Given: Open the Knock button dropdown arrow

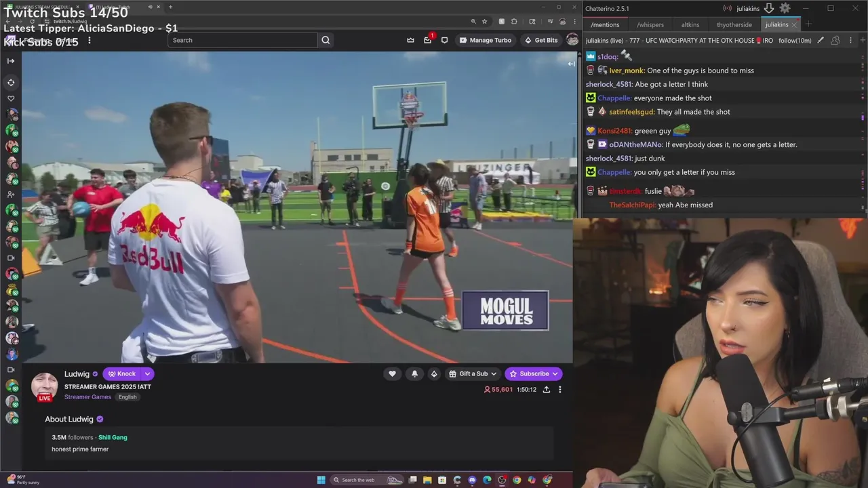Looking at the screenshot, I should pyautogui.click(x=147, y=373).
